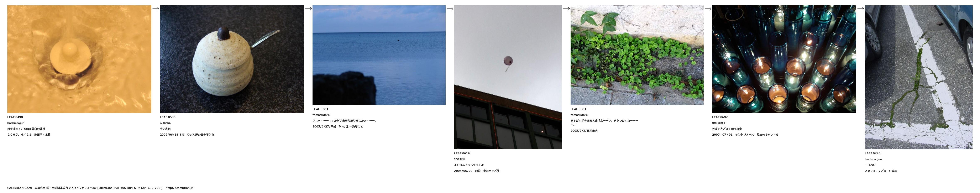Screen dimensions: 980x193
Task: Click the LEAF 0619 label
Action: pos(462,153)
